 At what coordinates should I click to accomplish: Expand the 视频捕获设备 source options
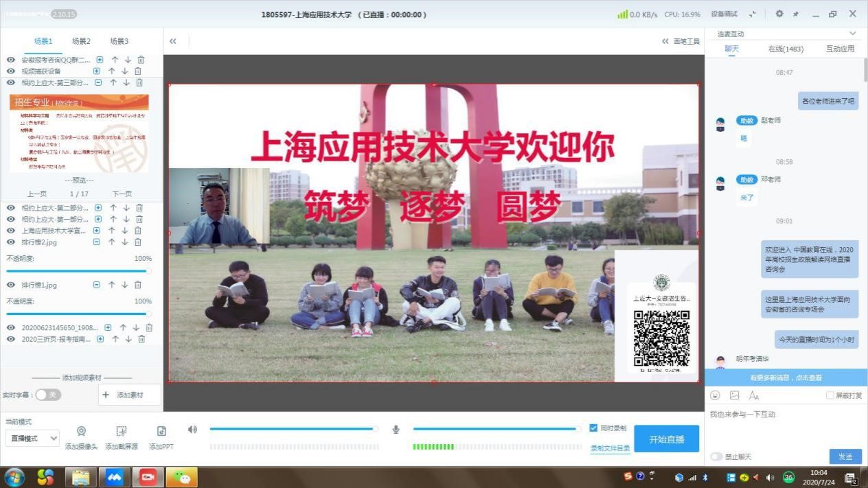coord(97,71)
